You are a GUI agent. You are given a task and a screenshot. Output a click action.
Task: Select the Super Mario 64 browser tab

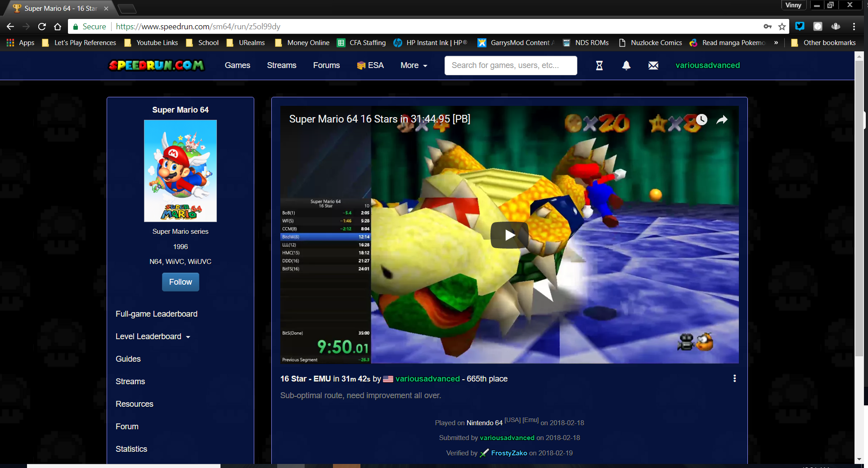(61, 8)
